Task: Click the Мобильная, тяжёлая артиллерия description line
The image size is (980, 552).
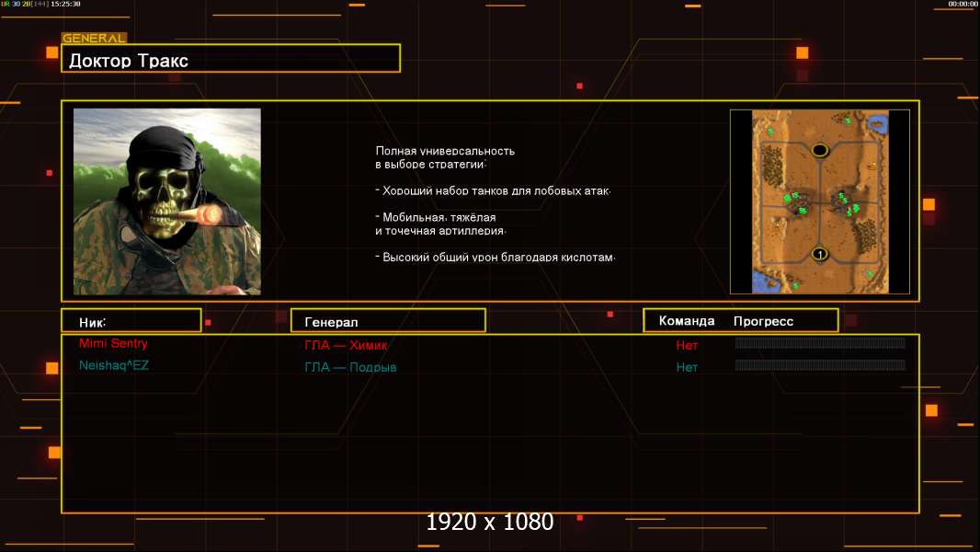Action: pos(440,224)
